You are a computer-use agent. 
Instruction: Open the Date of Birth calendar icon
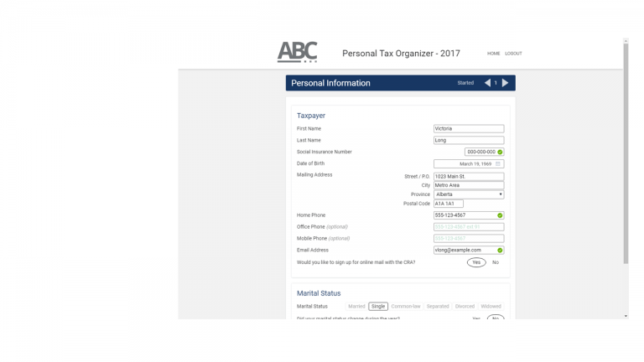tap(498, 164)
